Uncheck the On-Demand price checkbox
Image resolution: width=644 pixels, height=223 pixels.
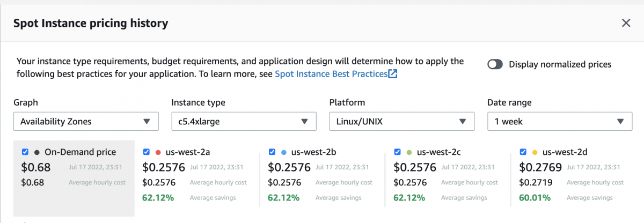25,152
